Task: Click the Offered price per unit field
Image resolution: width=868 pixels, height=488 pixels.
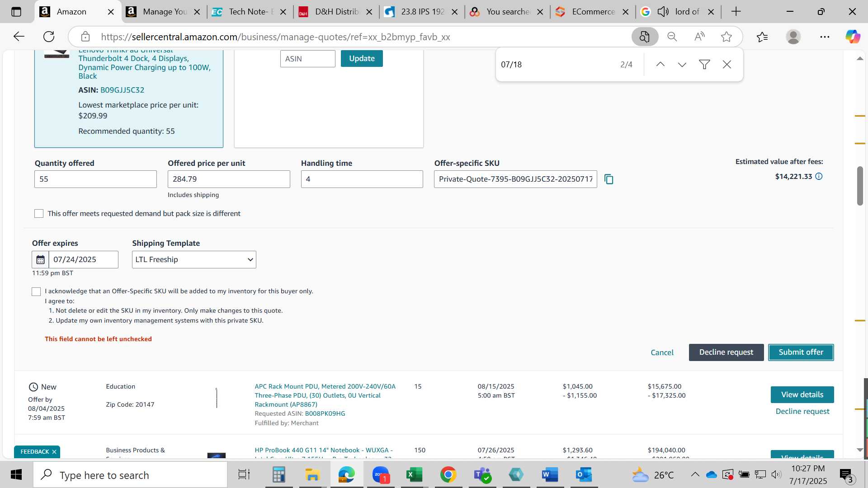Action: (x=229, y=179)
